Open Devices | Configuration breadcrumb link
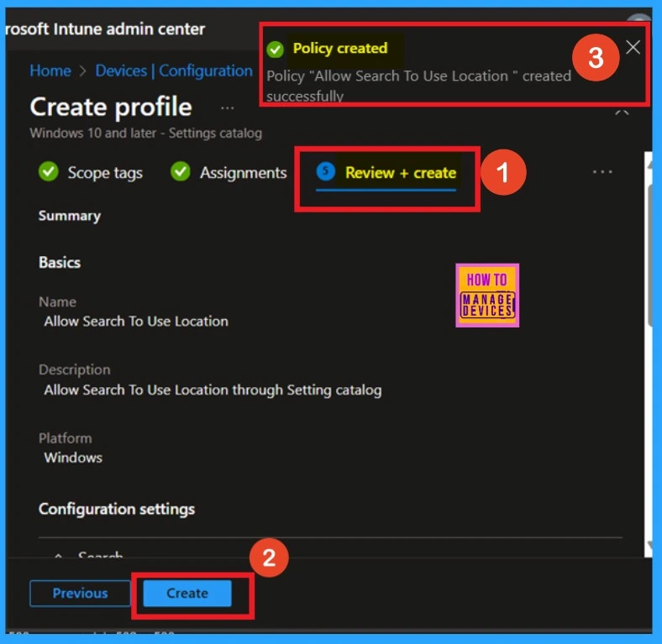The height and width of the screenshot is (644, 662). pos(174,71)
